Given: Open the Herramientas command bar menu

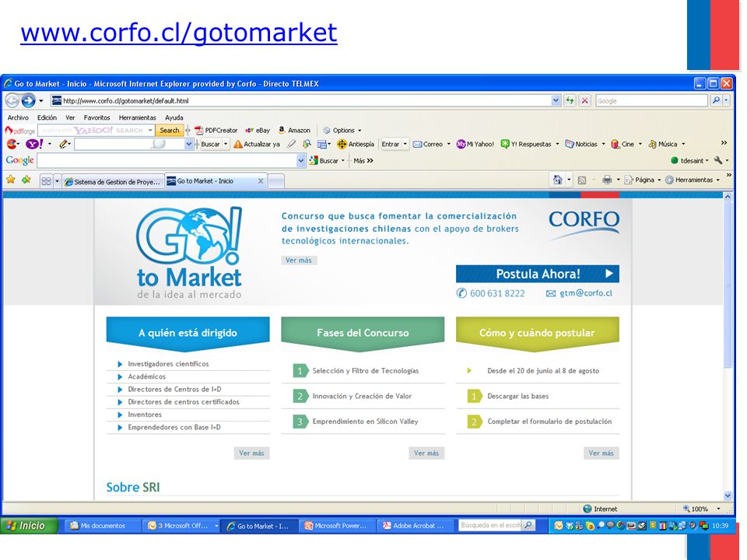Looking at the screenshot, I should click(693, 180).
